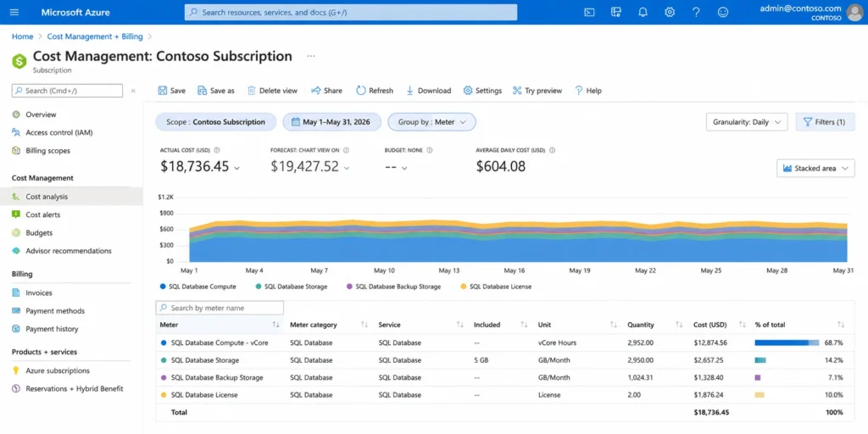Click the info icon beside Forecast
This screenshot has height=434, width=868.
(x=346, y=150)
